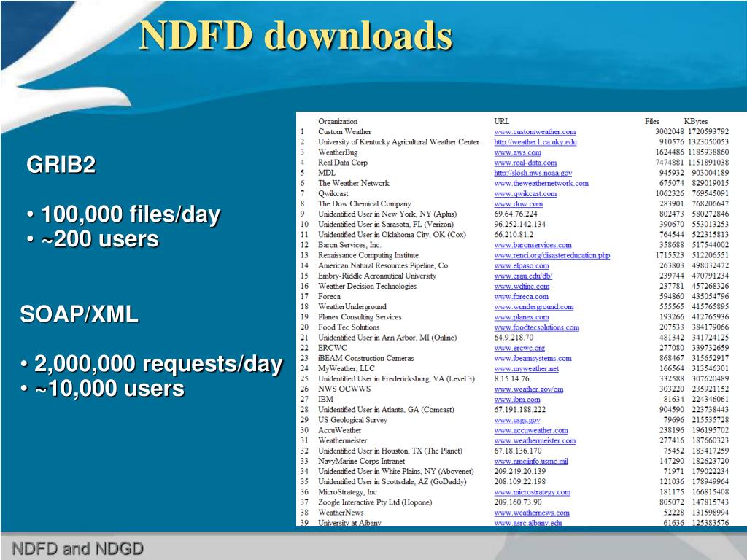Viewport: 747px width, 560px height.
Task: Click the 'NDFD and NDGD' footer text
Action: [77, 548]
